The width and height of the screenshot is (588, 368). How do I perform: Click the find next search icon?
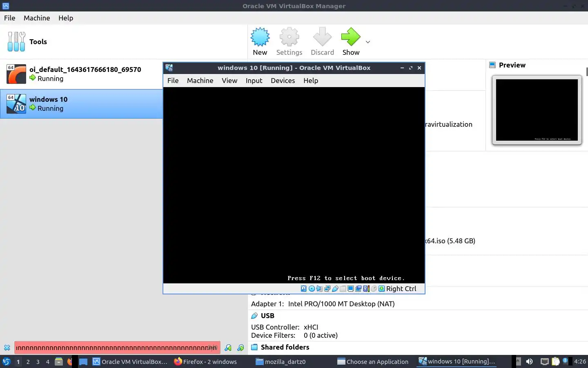[241, 348]
